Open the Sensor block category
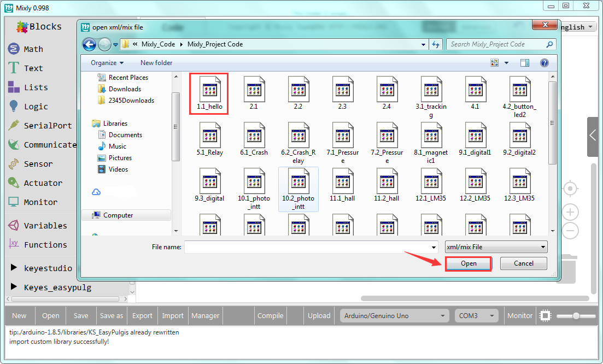 (x=38, y=164)
